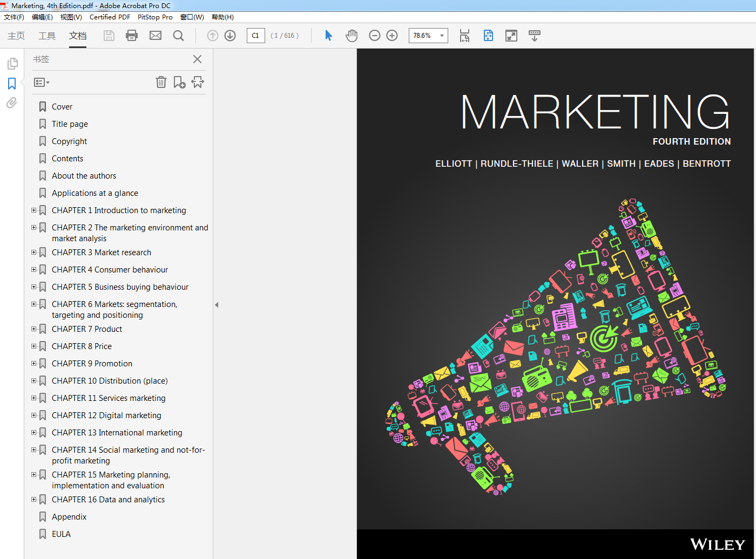Jump to CHAPTER 10 Distribution (place)
The image size is (756, 559).
click(x=110, y=381)
